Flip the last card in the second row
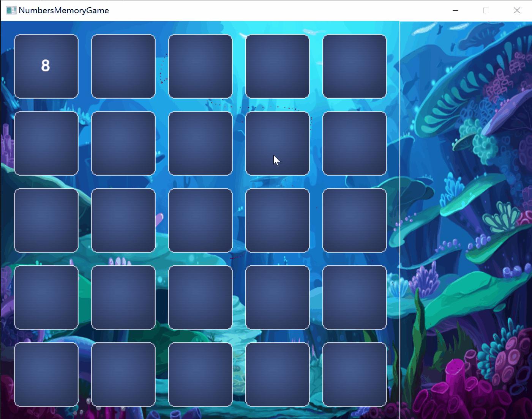The image size is (532, 419). click(x=354, y=143)
